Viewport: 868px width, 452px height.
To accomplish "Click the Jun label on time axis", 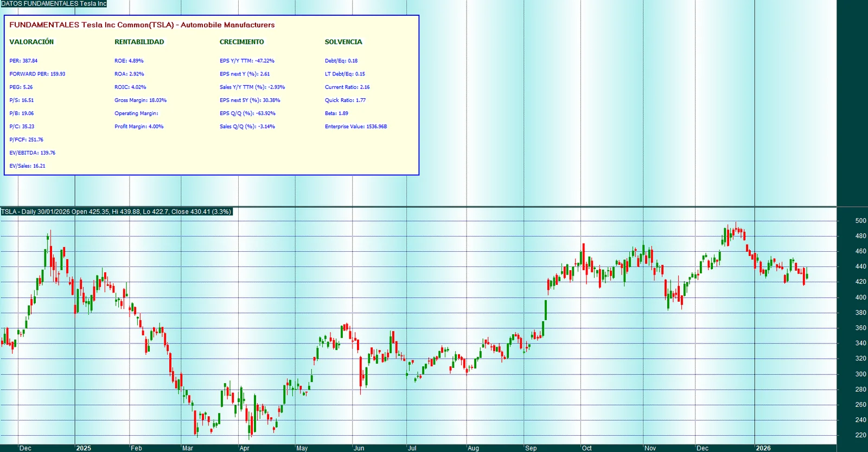I will (x=359, y=448).
